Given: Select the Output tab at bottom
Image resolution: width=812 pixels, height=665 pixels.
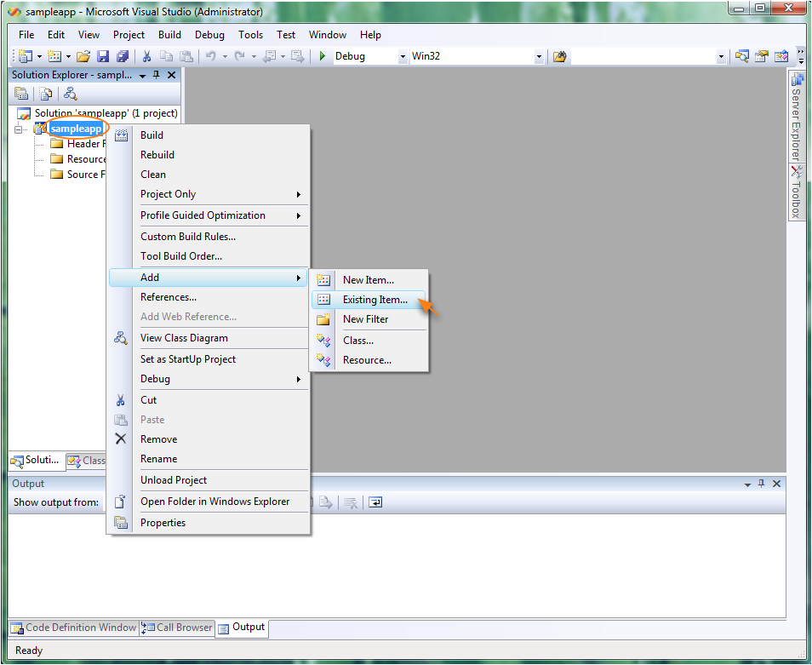Looking at the screenshot, I should point(243,628).
